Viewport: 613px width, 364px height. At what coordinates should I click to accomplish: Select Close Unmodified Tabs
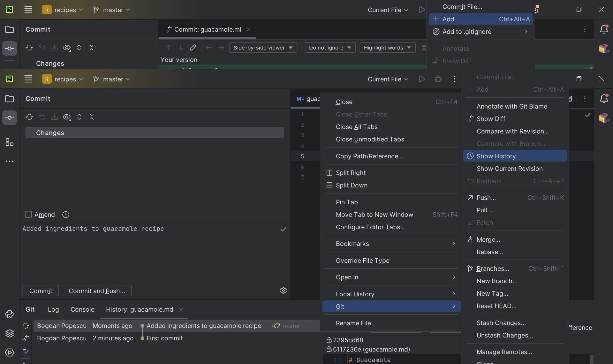tap(391, 139)
